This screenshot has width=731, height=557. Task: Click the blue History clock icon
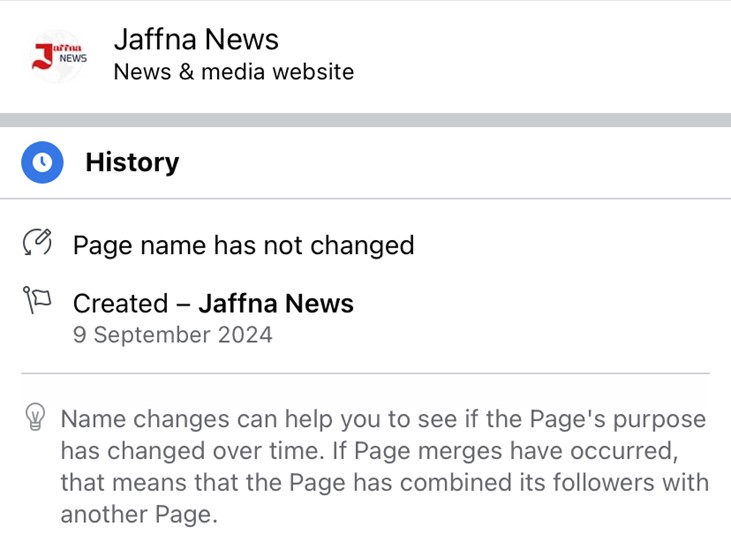(42, 162)
